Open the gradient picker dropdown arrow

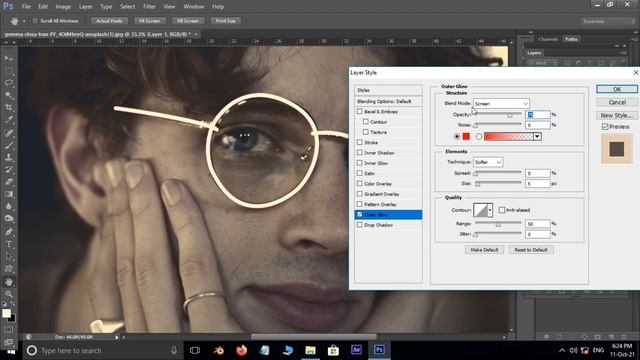(538, 136)
